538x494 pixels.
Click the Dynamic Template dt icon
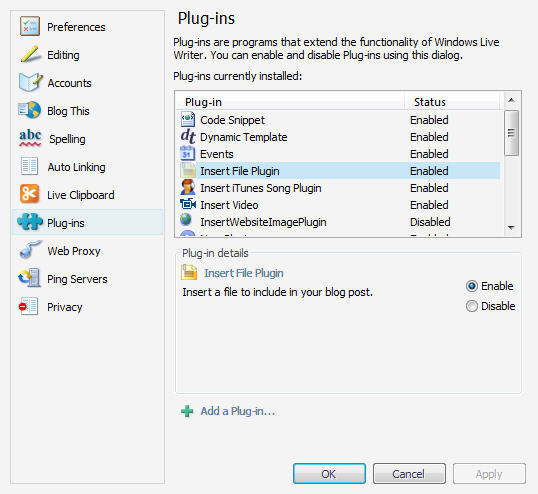(188, 137)
